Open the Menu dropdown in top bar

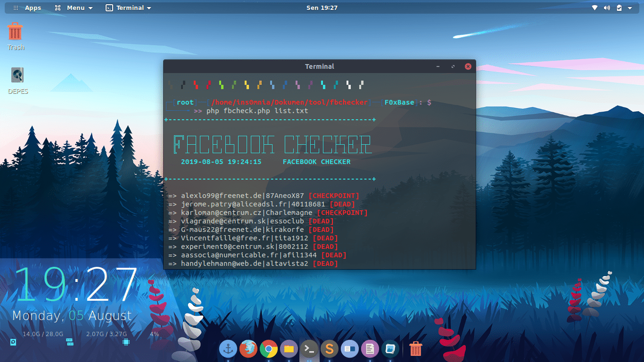[74, 8]
